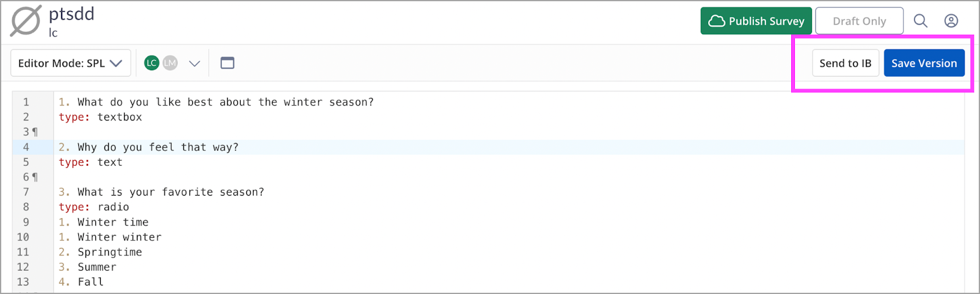Viewport: 980px width, 294px height.
Task: Click paragraph mark on line 3
Action: (35, 132)
